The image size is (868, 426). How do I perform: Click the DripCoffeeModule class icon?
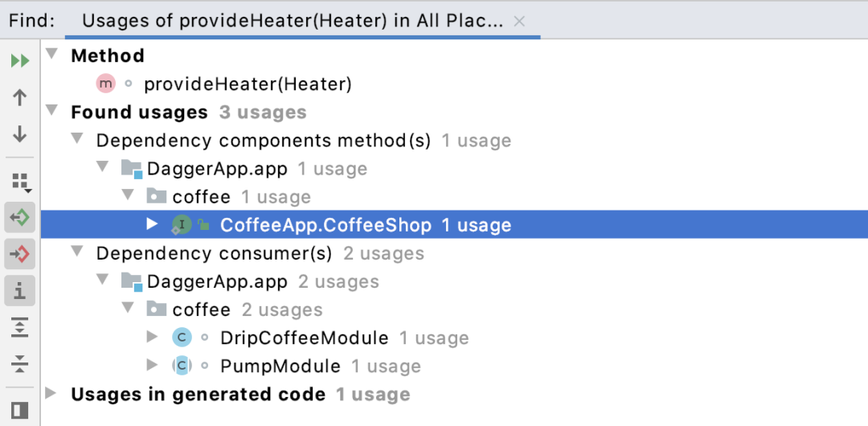click(x=182, y=338)
